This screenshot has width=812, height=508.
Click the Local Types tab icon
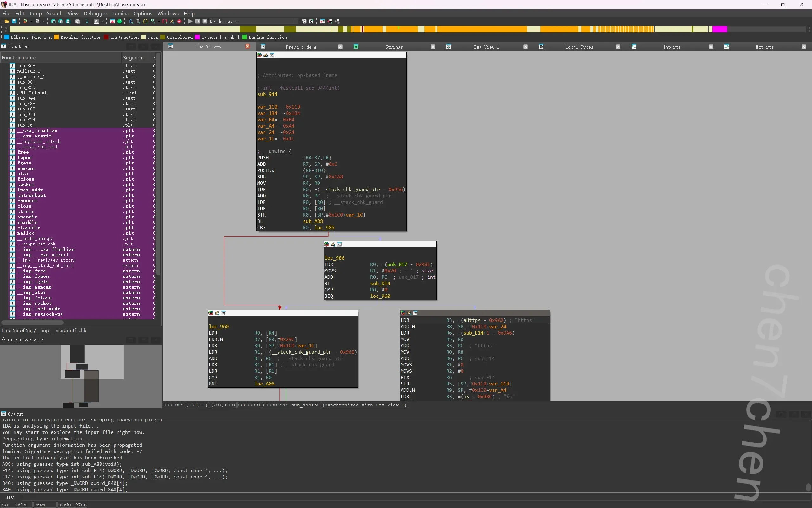pyautogui.click(x=541, y=47)
